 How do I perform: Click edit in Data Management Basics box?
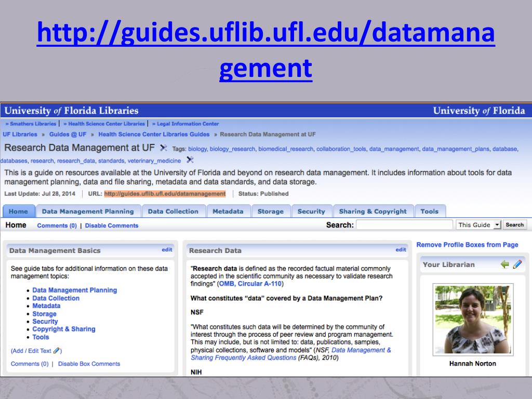click(167, 249)
